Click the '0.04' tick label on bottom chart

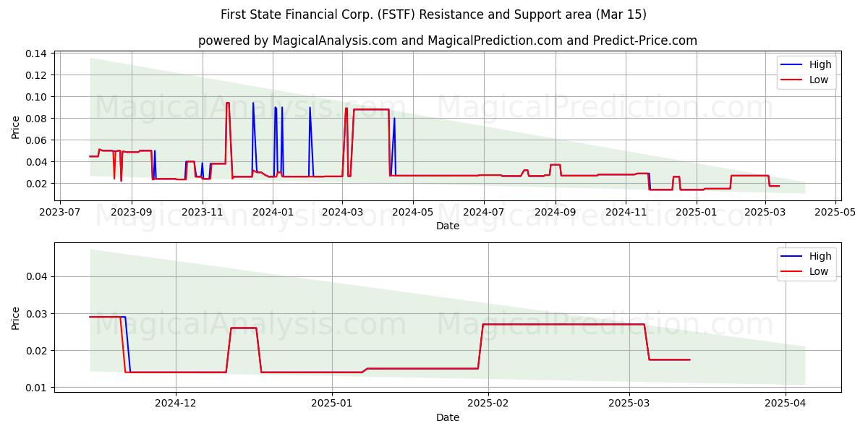click(37, 276)
